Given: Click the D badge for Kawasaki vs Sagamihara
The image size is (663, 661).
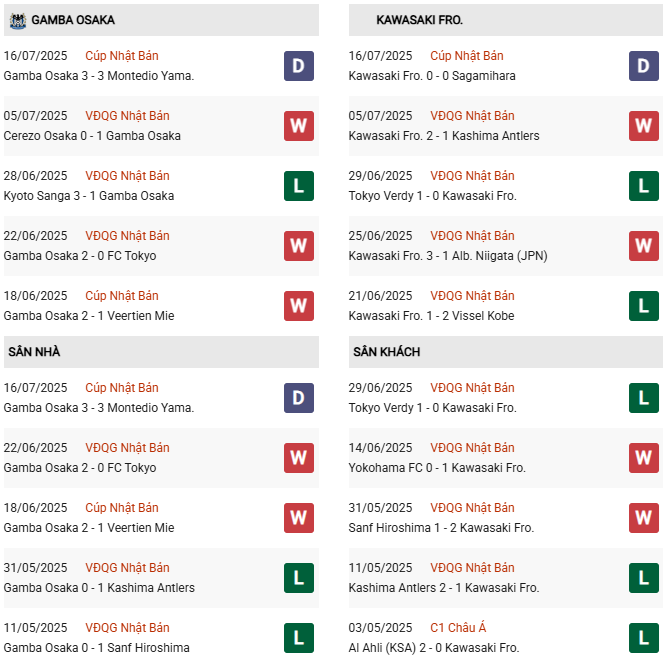Looking at the screenshot, I should tap(644, 66).
